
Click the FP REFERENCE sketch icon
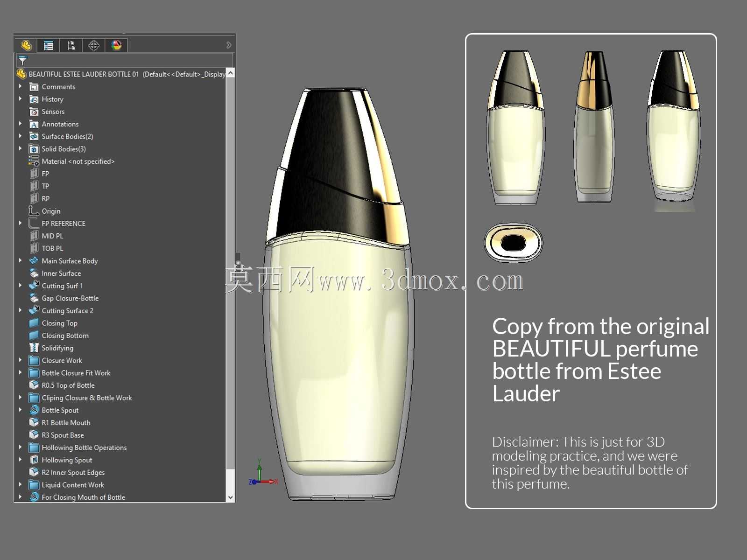(x=34, y=224)
